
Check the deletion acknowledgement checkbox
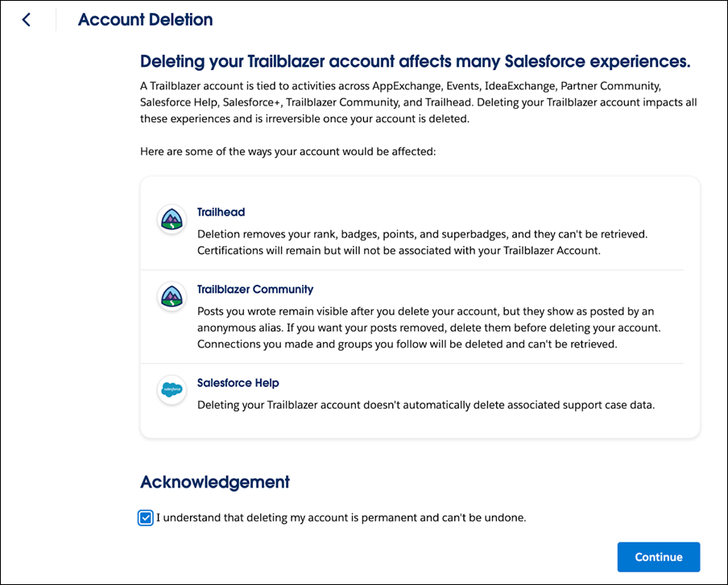[x=146, y=517]
